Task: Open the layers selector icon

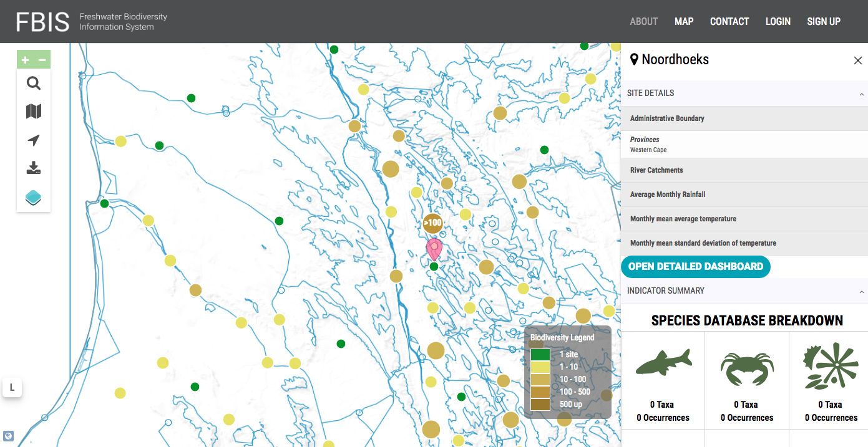Action: (x=34, y=198)
